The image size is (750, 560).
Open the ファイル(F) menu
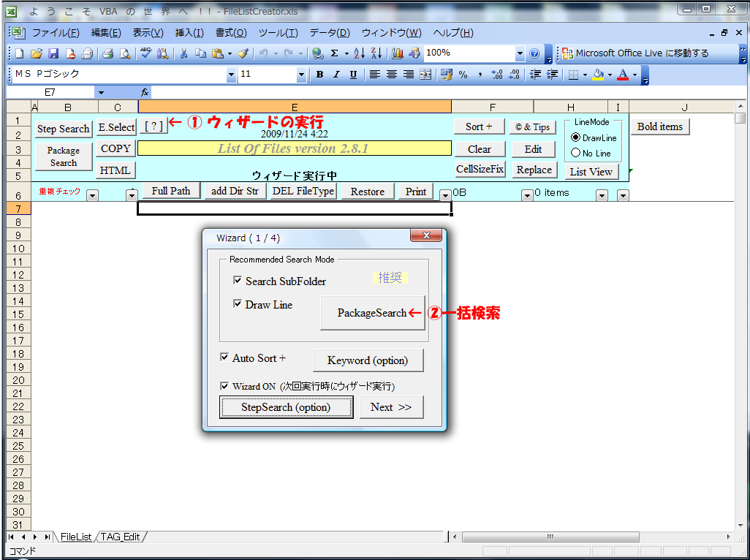56,33
